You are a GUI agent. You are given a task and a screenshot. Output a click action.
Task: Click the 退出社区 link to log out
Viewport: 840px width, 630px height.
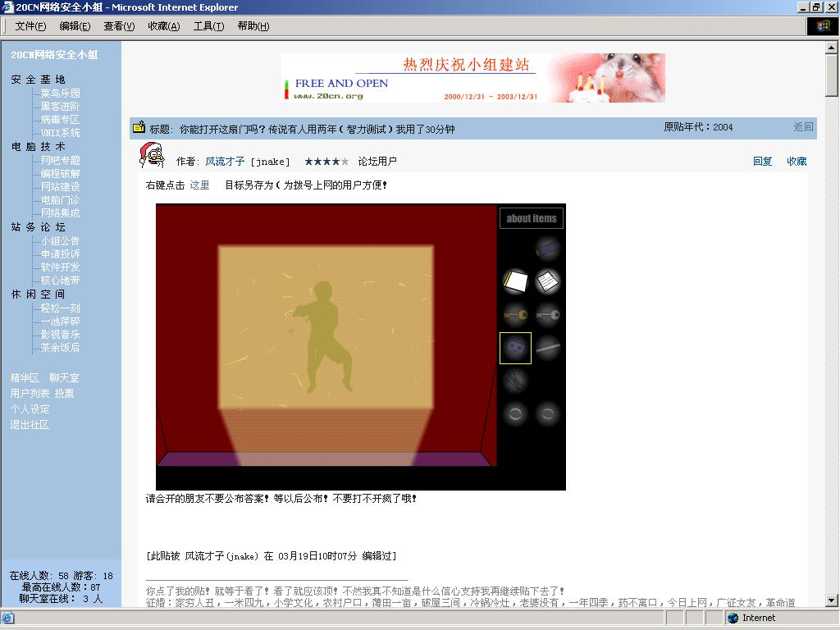[x=30, y=425]
